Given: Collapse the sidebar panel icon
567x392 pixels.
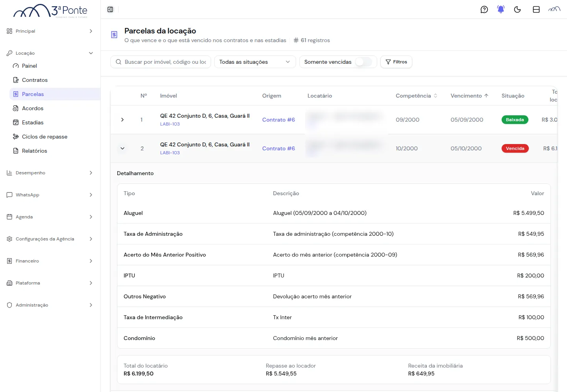Looking at the screenshot, I should coord(110,9).
